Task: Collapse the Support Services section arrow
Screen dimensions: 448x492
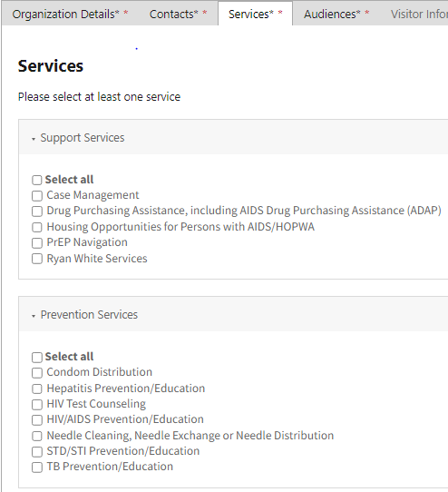Action: click(x=34, y=139)
